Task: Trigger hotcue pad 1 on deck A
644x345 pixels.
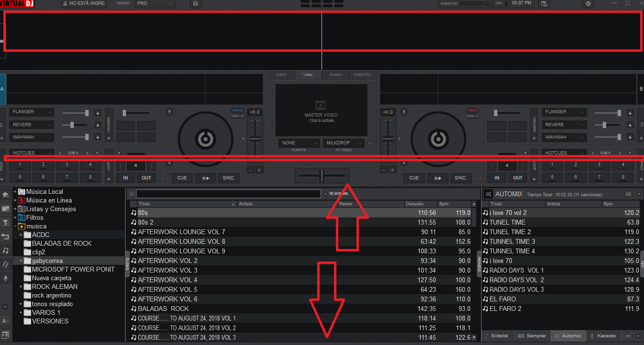Action: tap(20, 166)
